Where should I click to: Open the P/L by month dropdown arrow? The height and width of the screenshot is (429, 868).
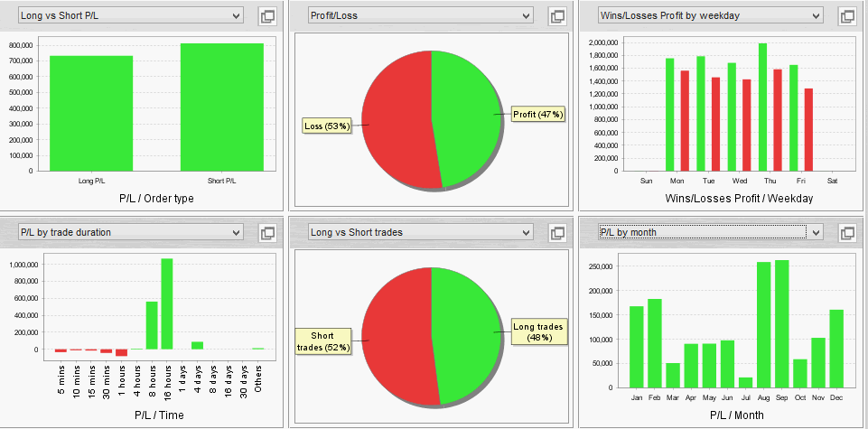point(816,232)
